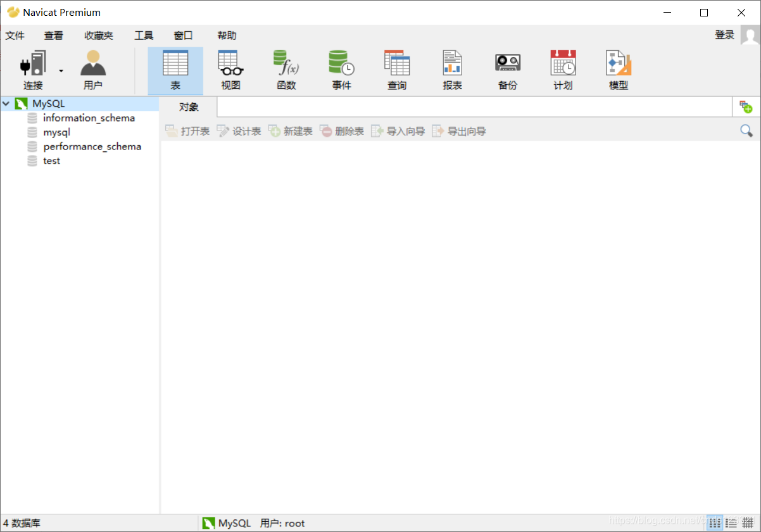The image size is (761, 532).
Task: Click the 导入向导 import wizard button
Action: (x=398, y=131)
